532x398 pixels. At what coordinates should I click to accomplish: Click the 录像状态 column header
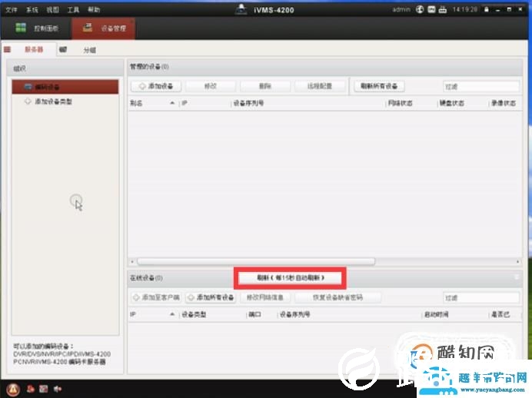pos(504,103)
